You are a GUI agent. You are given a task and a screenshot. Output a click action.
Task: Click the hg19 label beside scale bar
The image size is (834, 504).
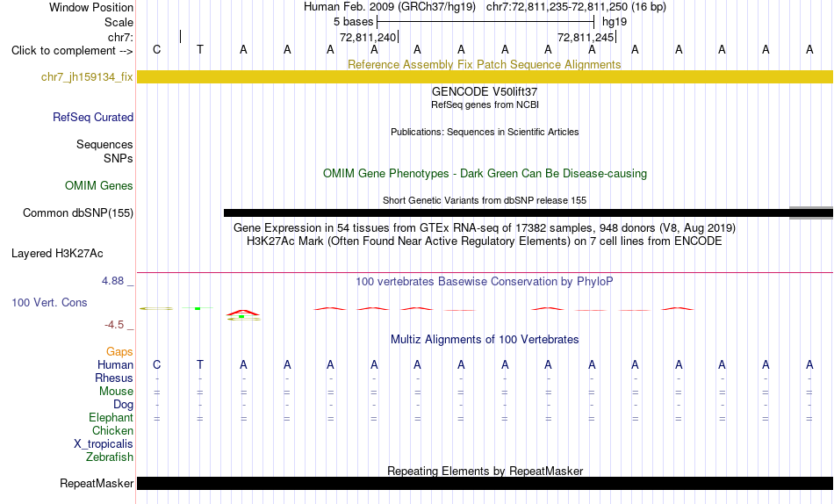pyautogui.click(x=615, y=22)
